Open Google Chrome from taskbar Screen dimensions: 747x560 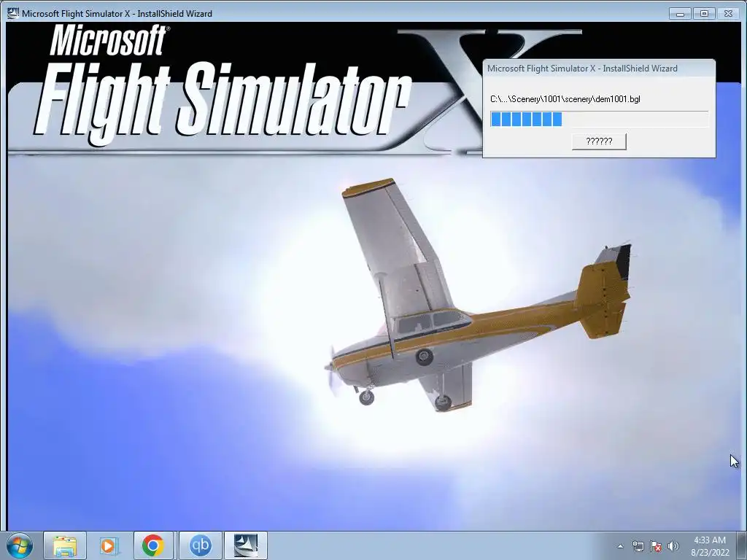pyautogui.click(x=153, y=545)
